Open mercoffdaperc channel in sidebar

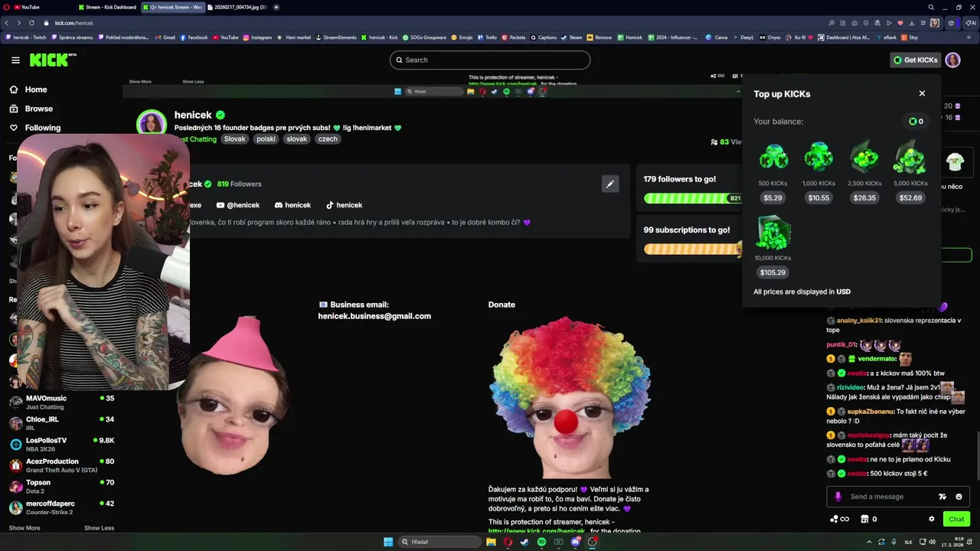point(63,507)
